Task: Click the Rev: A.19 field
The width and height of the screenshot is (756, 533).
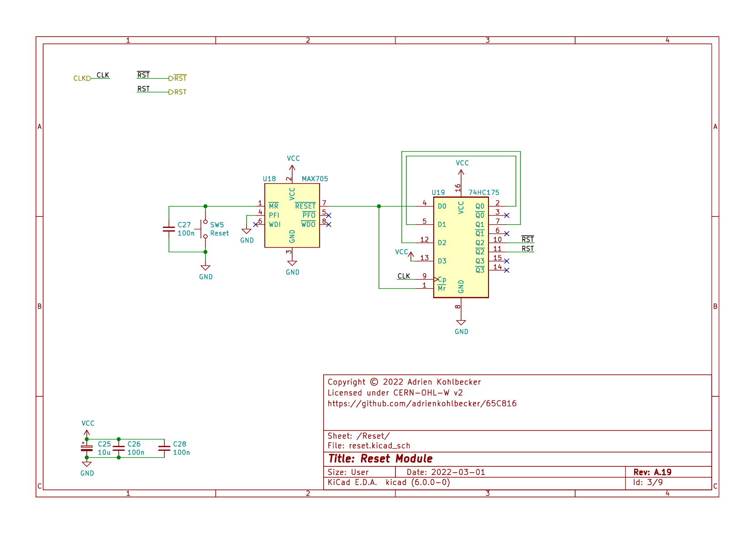Action: point(652,472)
